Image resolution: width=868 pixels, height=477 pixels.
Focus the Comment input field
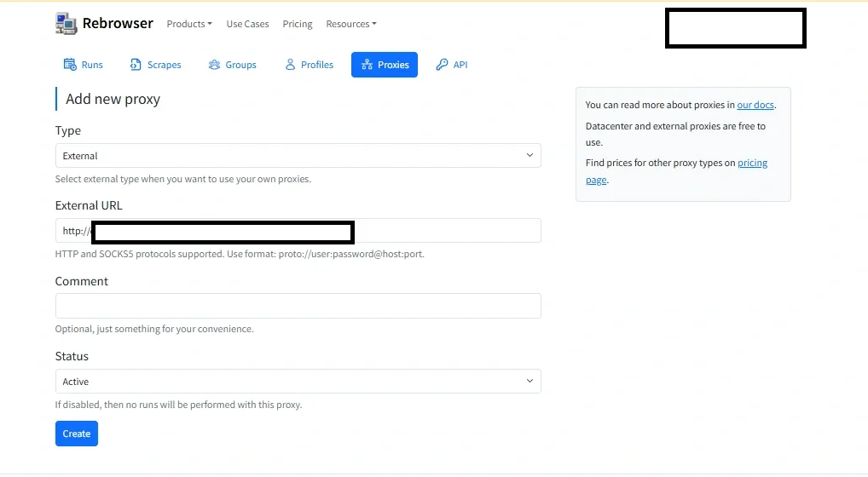tap(298, 306)
